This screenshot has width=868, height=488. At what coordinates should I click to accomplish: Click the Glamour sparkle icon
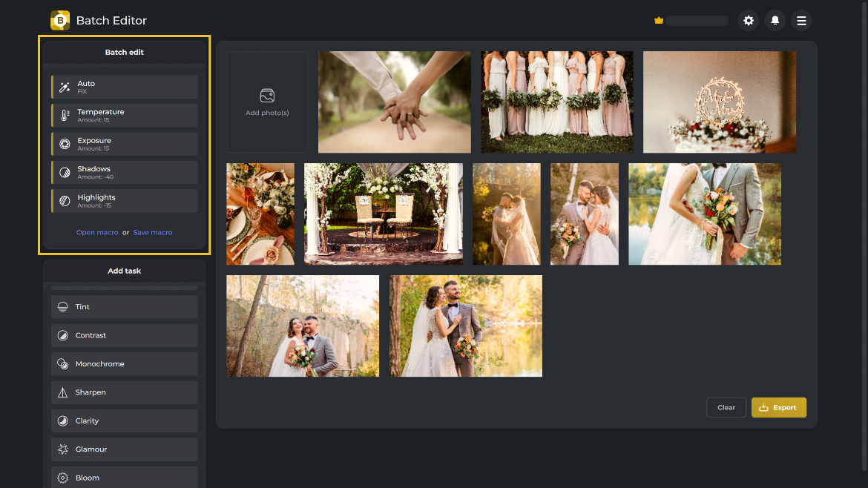tap(61, 449)
